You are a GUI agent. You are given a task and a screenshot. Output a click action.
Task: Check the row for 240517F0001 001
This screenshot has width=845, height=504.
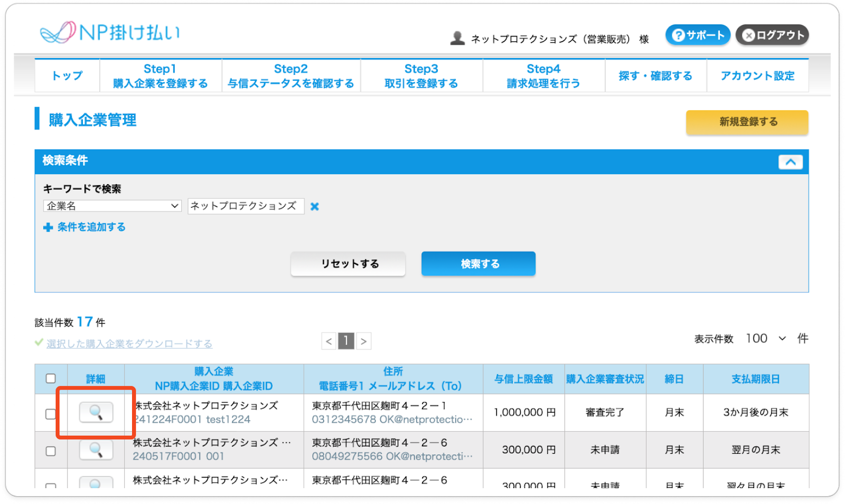click(x=51, y=451)
